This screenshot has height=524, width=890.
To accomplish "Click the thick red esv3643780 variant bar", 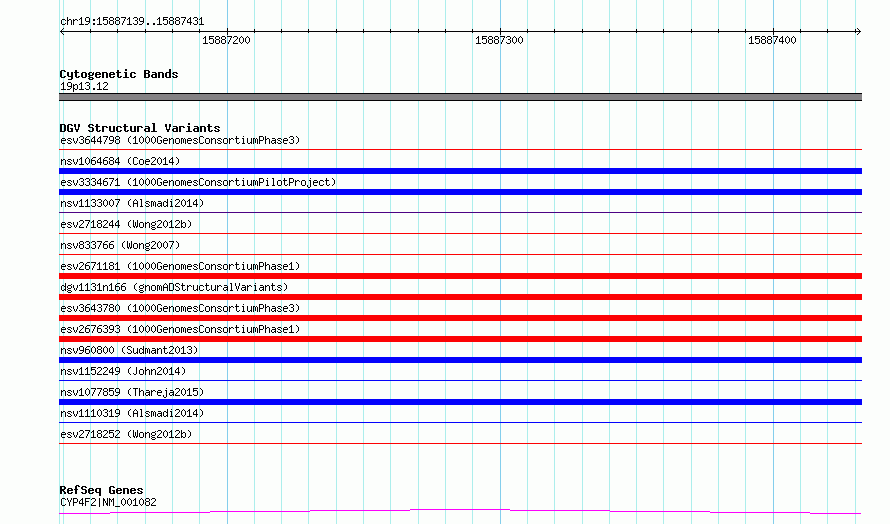I will click(460, 318).
